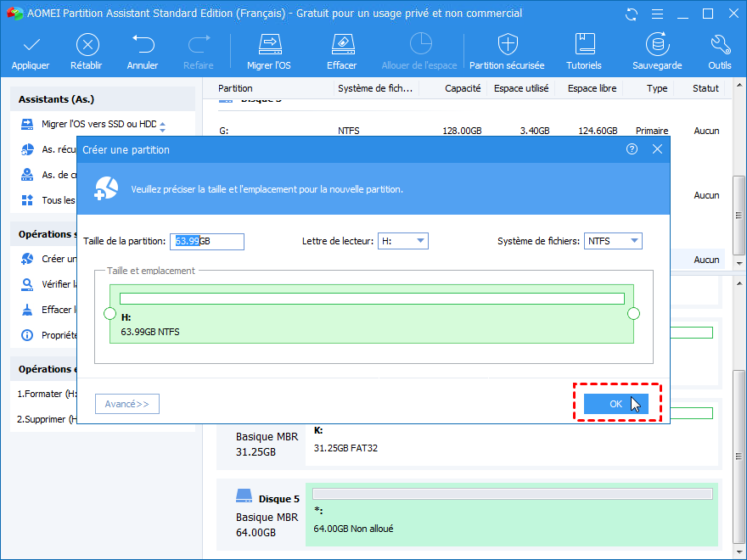This screenshot has height=560, width=747.
Task: Click the Effacer broom sidebar icon
Action: point(27,310)
